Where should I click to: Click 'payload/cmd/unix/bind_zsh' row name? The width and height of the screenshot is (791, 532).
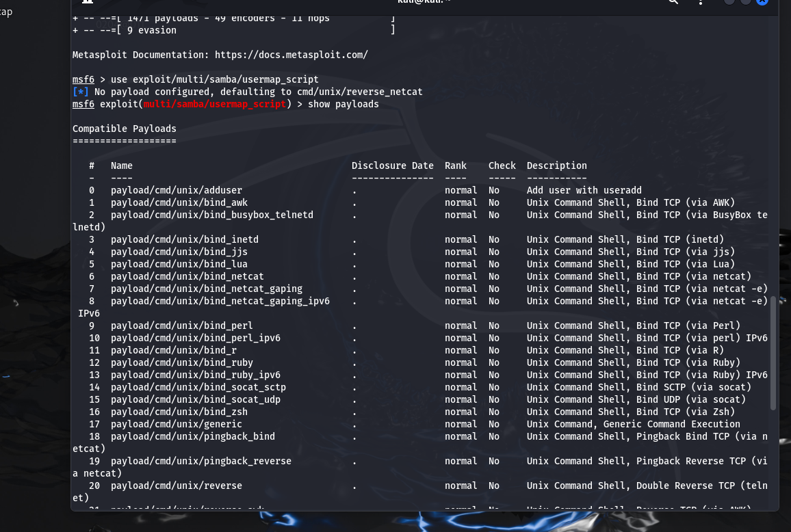179,412
